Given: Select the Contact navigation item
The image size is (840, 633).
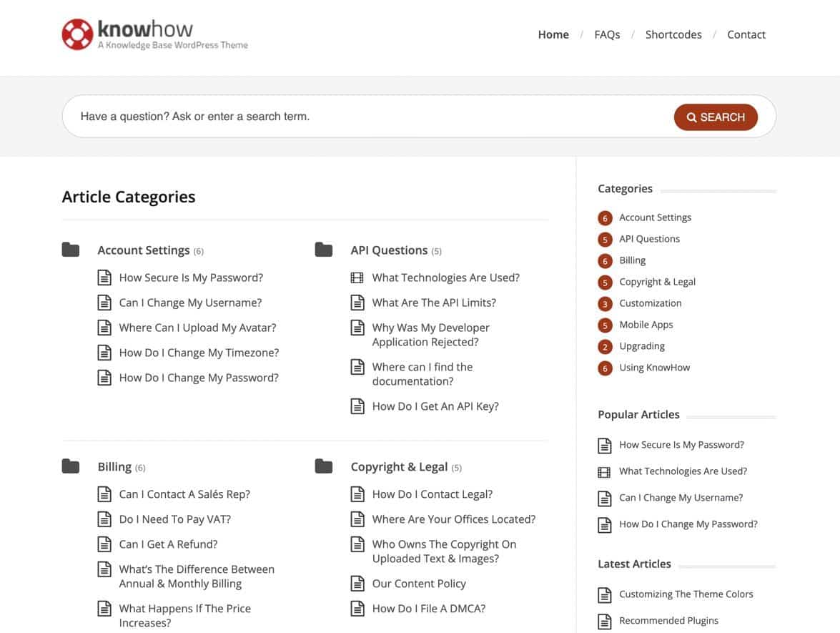Looking at the screenshot, I should (746, 34).
